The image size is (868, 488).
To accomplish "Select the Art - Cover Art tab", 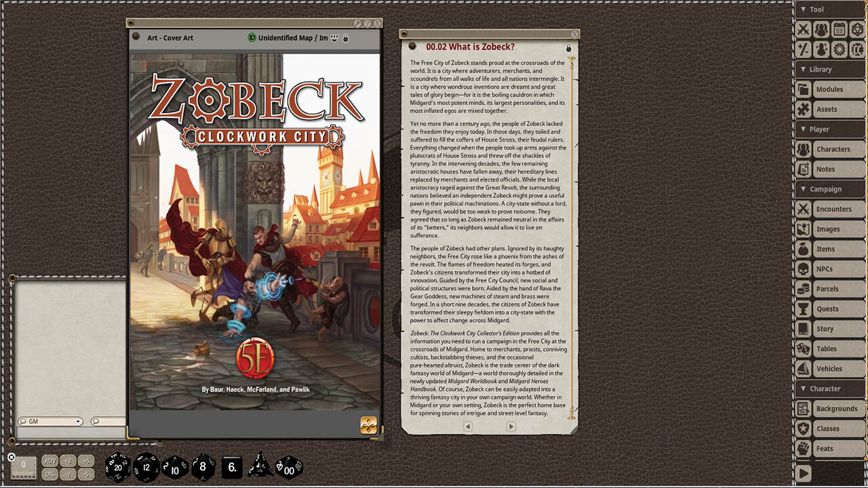I will click(170, 37).
